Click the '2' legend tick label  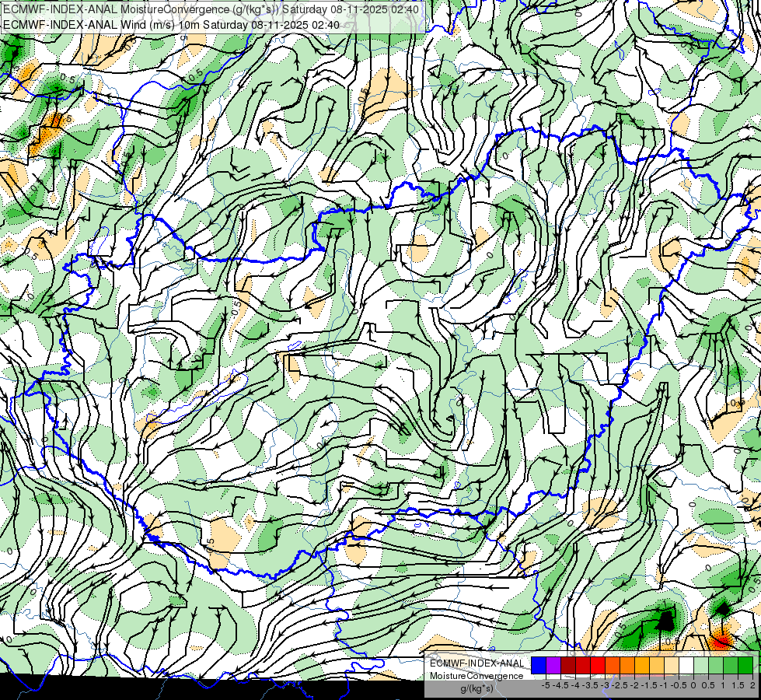[752, 685]
